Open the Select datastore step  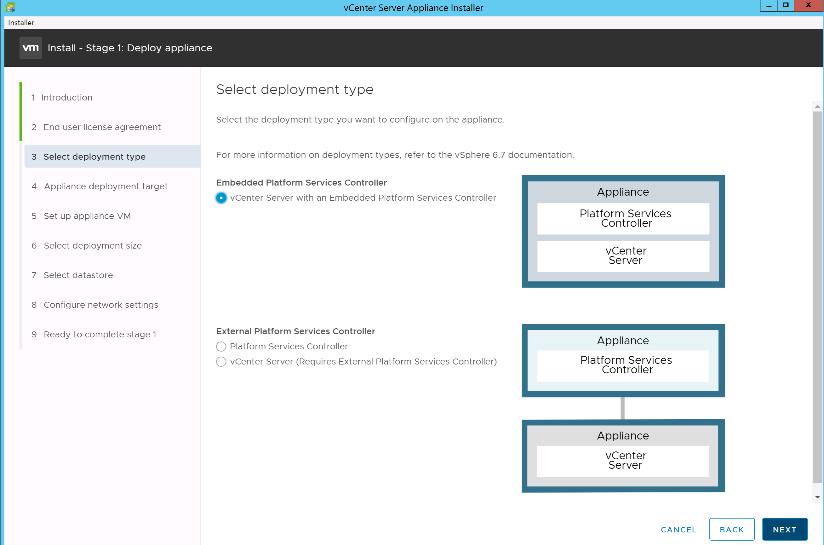78,275
